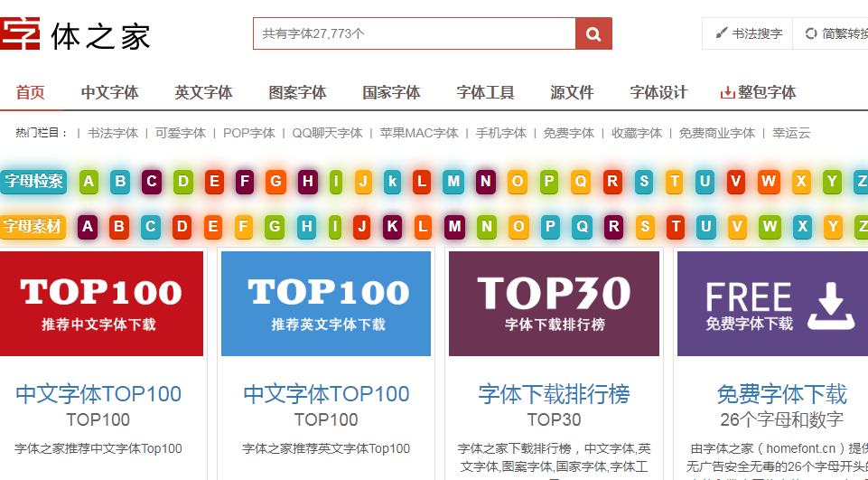Viewport: 868px width, 480px height.
Task: Open the 书法搜字 calligraphy search
Action: 748,34
